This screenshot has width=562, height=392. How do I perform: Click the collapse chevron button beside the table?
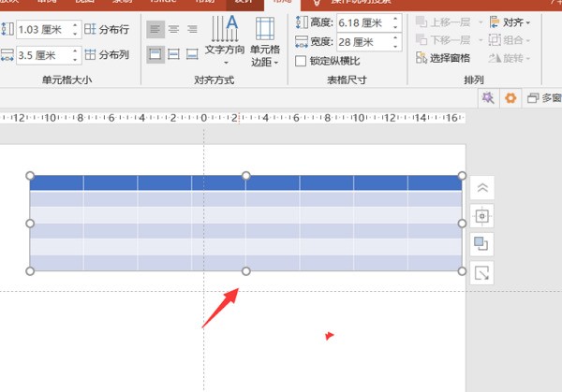coord(482,187)
